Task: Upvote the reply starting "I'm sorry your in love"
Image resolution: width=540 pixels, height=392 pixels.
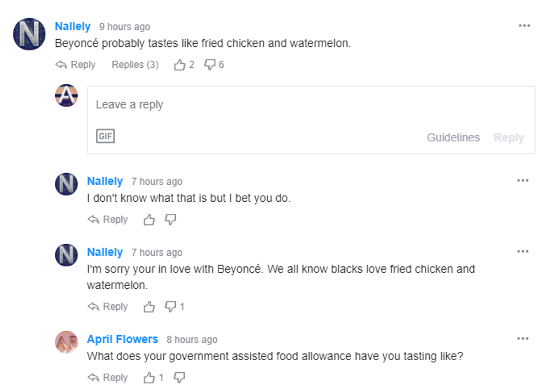Action: [149, 307]
